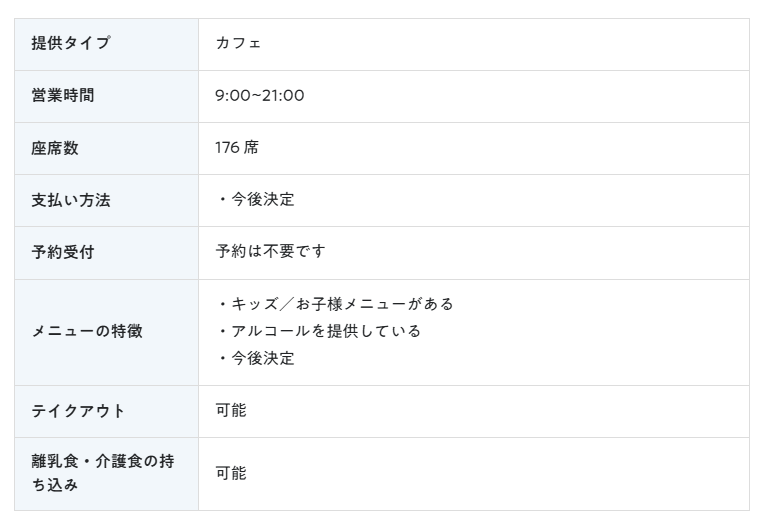Image resolution: width=766 pixels, height=530 pixels.
Task: Click 今後決定 in the payment method row
Action: tap(263, 199)
